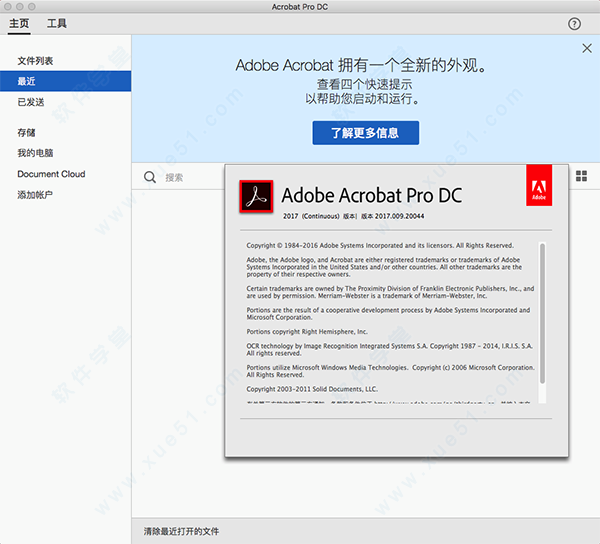
Task: Click the 文件列表 section header
Action: (35, 61)
